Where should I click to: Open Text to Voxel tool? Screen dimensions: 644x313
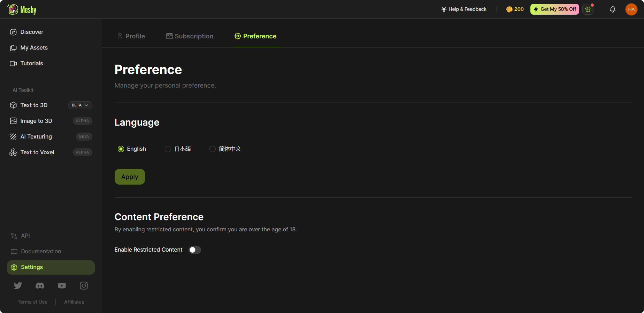[x=37, y=152]
